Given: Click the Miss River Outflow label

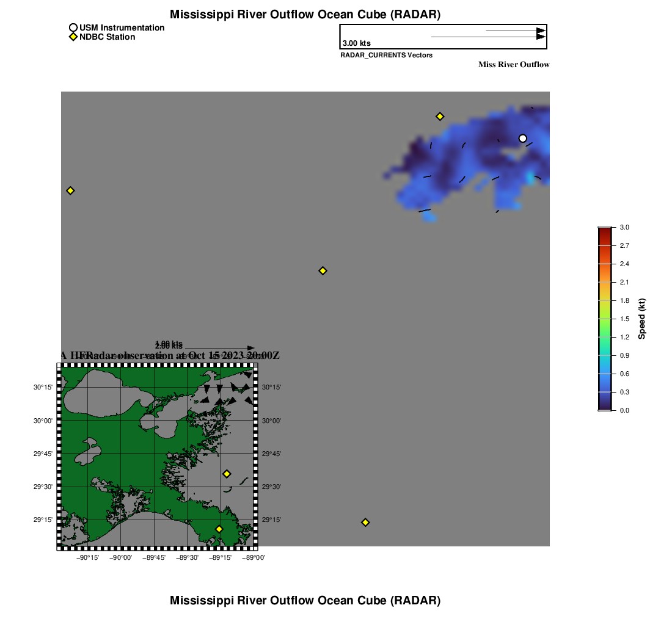Looking at the screenshot, I should [x=513, y=65].
